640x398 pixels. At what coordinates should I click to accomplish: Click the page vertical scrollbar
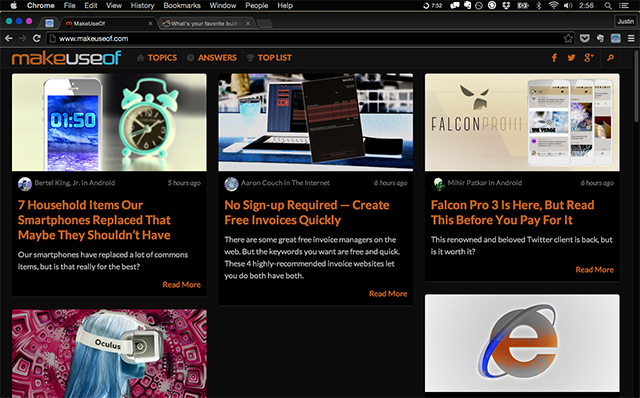point(636,86)
